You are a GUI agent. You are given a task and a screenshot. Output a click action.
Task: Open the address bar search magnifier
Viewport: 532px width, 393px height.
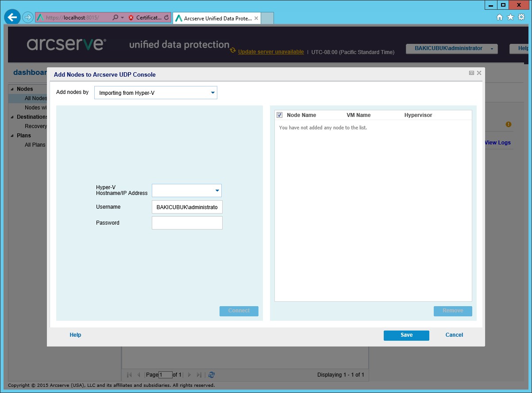click(x=115, y=18)
